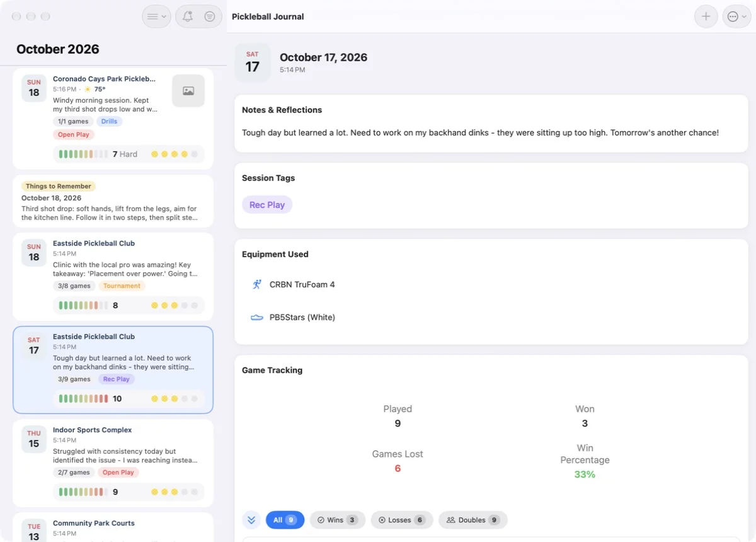Screen dimensions: 756x542
Task: Click the sun weather icon on the Coronado entry
Action: coord(88,89)
